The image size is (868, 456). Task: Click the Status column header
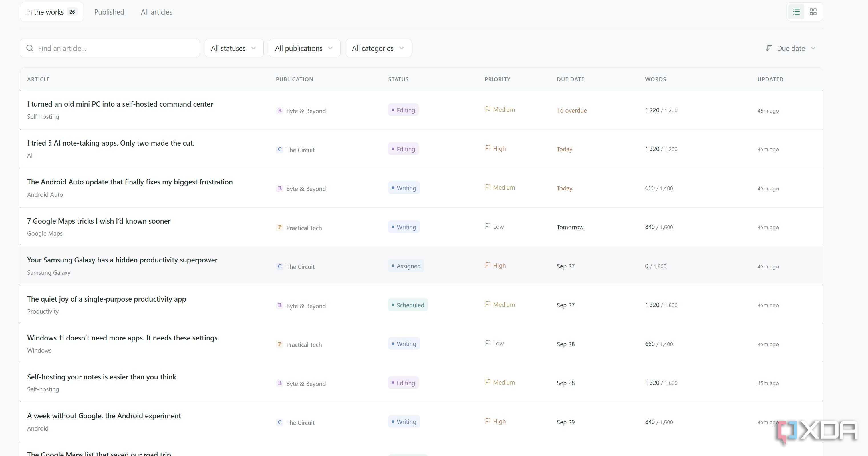click(x=398, y=79)
